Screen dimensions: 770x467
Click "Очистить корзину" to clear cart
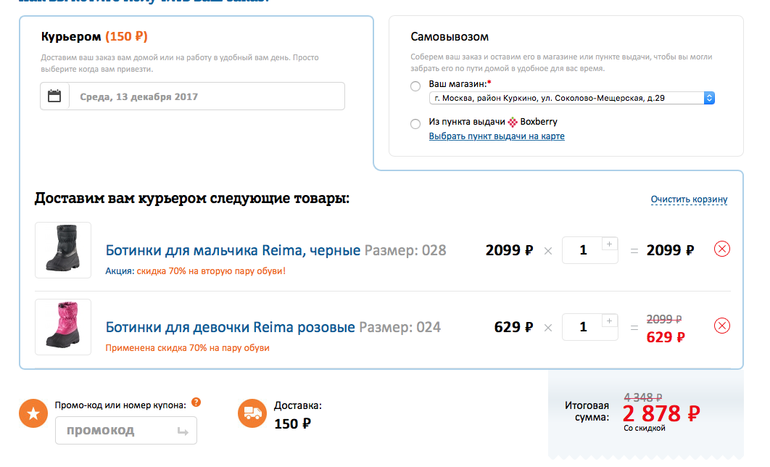click(689, 199)
